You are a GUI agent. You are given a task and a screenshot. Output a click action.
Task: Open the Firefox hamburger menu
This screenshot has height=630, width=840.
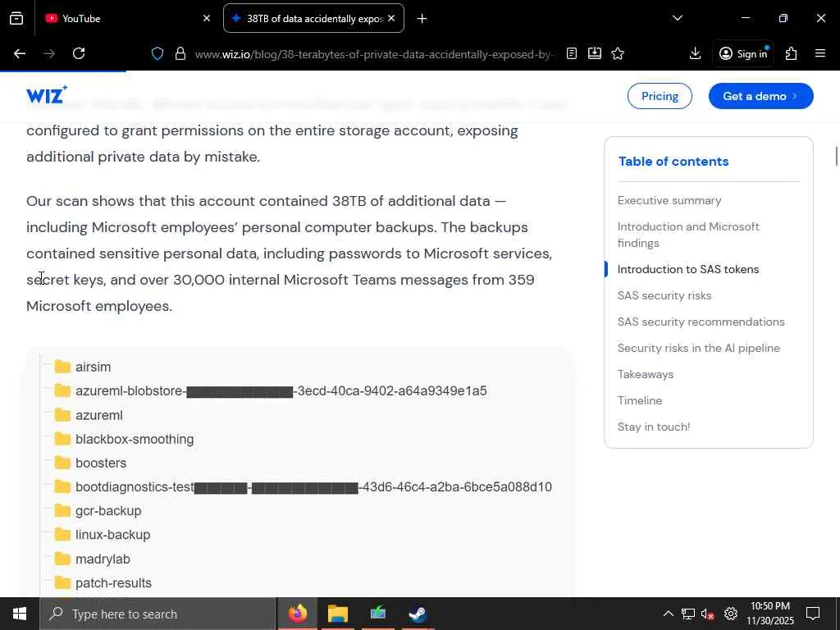[x=820, y=53]
